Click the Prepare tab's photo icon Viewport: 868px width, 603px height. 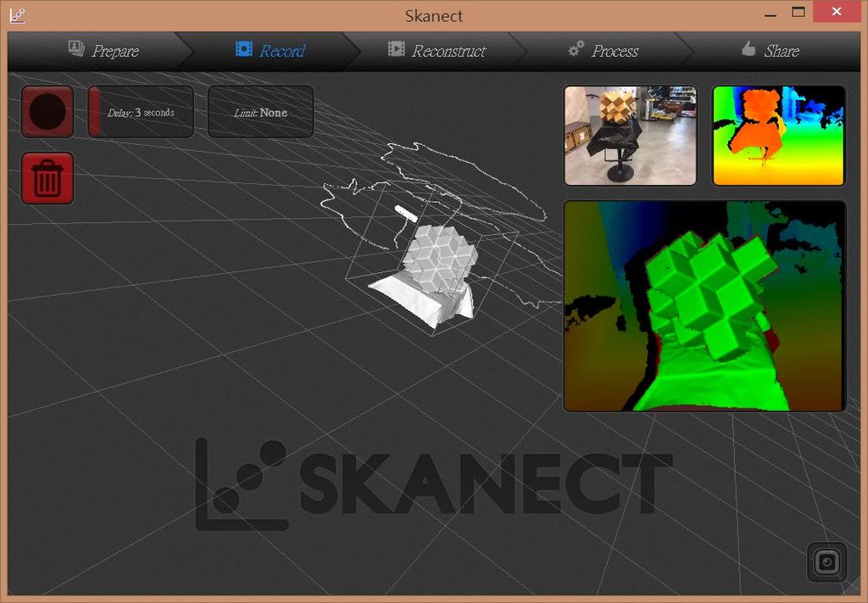(76, 48)
